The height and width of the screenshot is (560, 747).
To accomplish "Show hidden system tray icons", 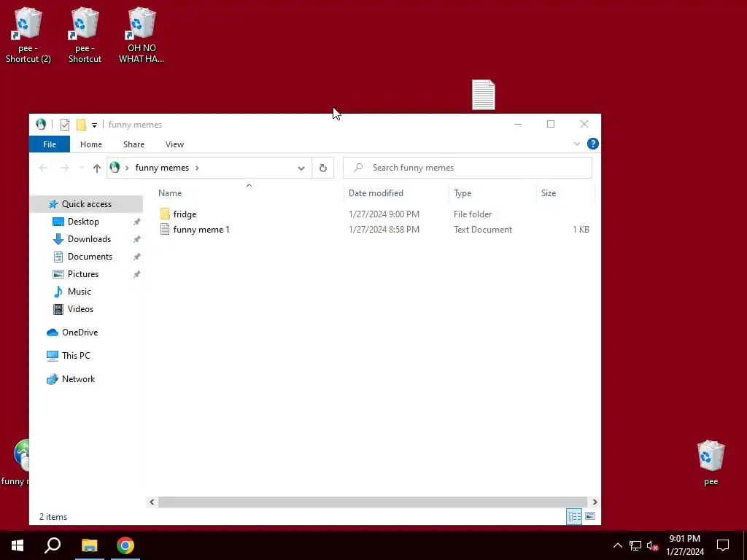I will pos(617,545).
